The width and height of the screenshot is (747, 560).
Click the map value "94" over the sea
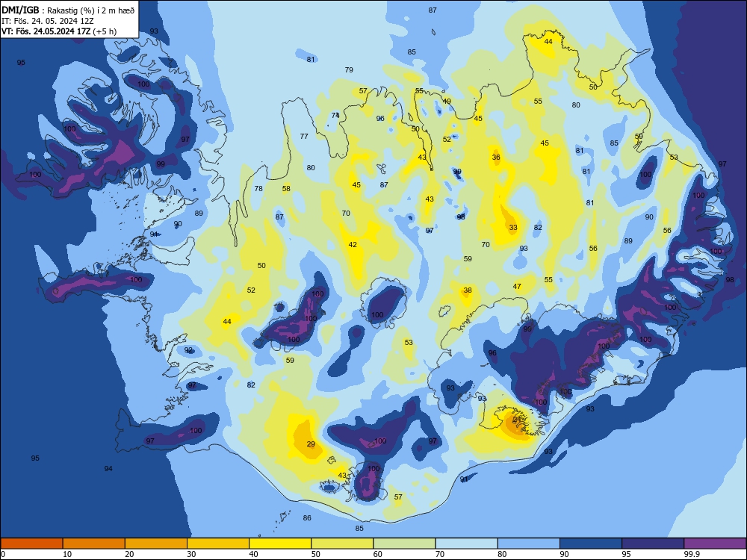coord(108,469)
